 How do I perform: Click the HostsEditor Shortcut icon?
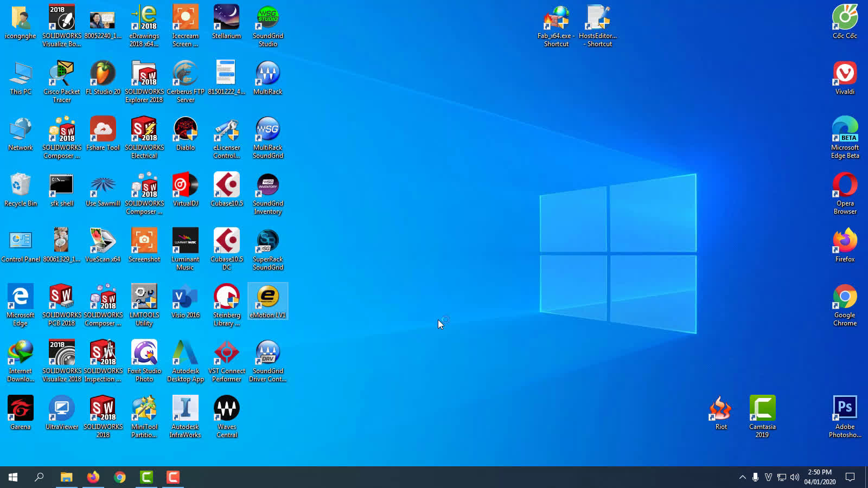598,26
